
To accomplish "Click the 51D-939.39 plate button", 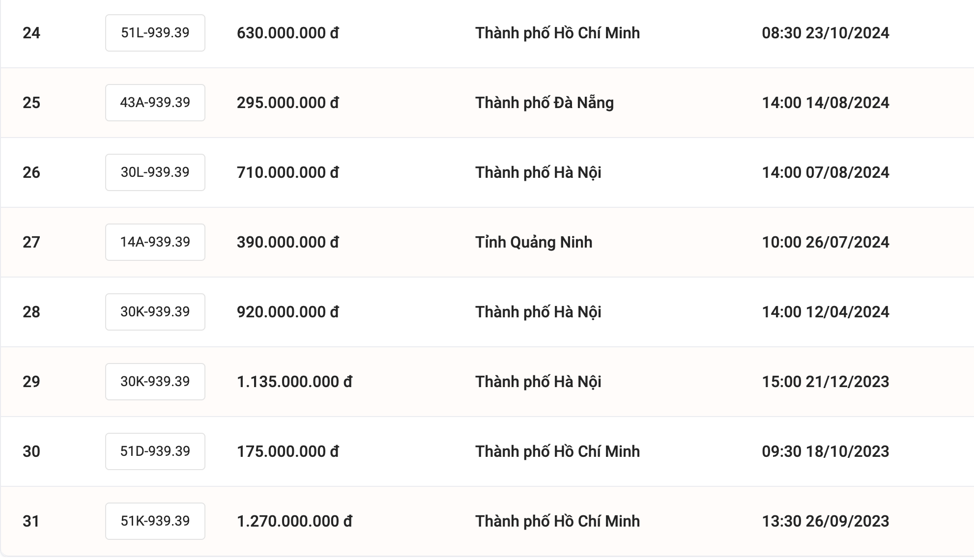I will 155,451.
